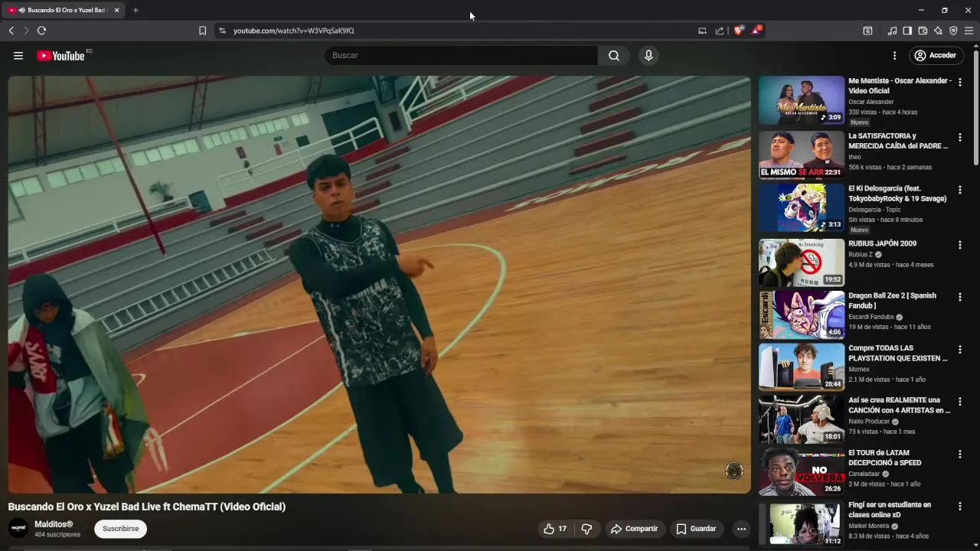Open options for Fingí ser un estudiante
The width and height of the screenshot is (980, 551).
click(x=959, y=507)
